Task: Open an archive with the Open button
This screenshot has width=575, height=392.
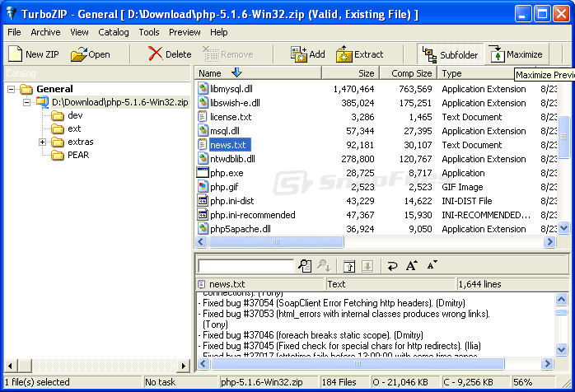Action: pyautogui.click(x=91, y=54)
